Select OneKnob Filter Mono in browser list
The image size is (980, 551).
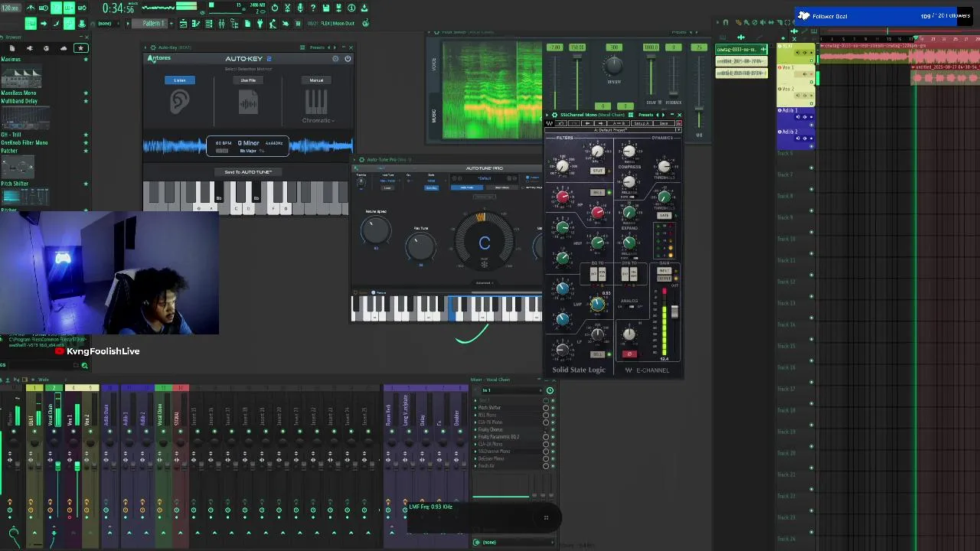pyautogui.click(x=24, y=142)
